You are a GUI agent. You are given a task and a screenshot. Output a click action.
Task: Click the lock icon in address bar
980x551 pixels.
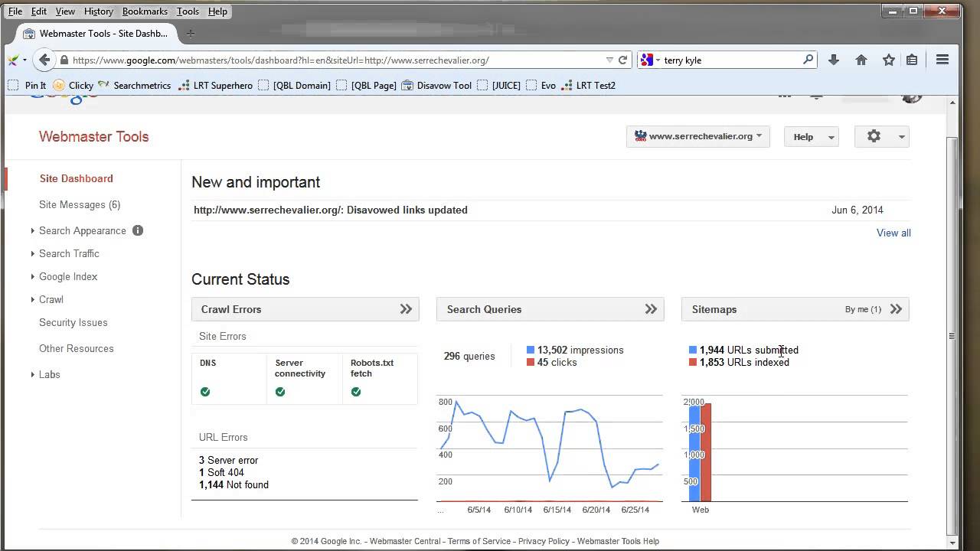tap(64, 60)
